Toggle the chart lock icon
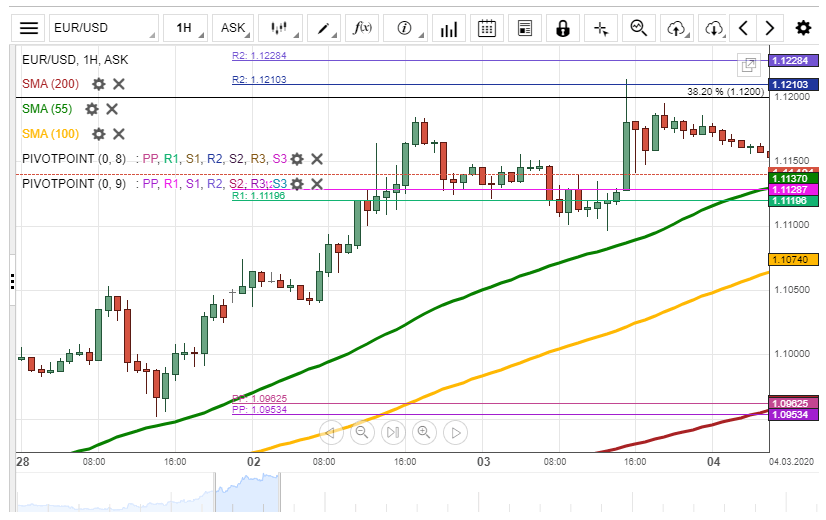 pyautogui.click(x=563, y=28)
